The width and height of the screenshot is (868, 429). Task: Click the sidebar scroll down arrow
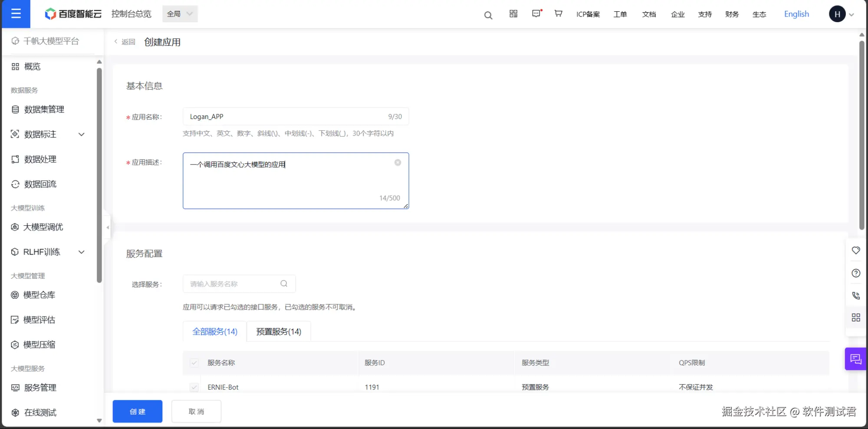[x=99, y=420]
